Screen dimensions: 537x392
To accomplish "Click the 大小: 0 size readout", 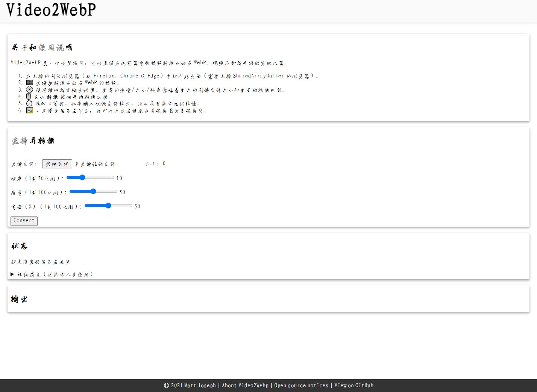I will [155, 163].
